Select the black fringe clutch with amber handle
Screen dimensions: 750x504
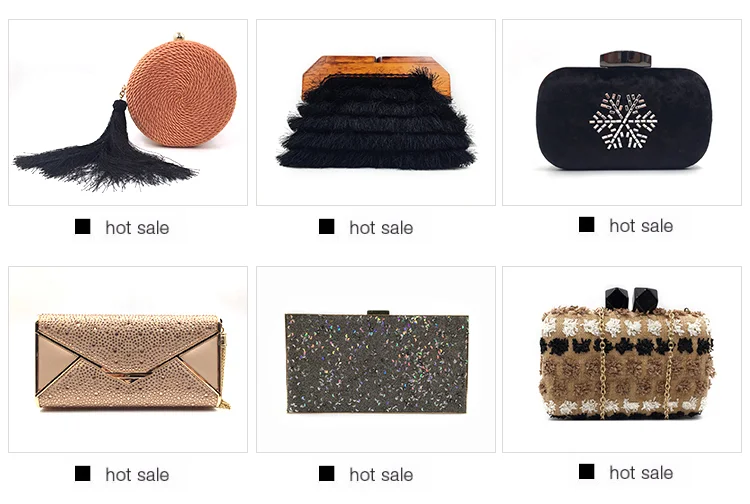[376, 112]
